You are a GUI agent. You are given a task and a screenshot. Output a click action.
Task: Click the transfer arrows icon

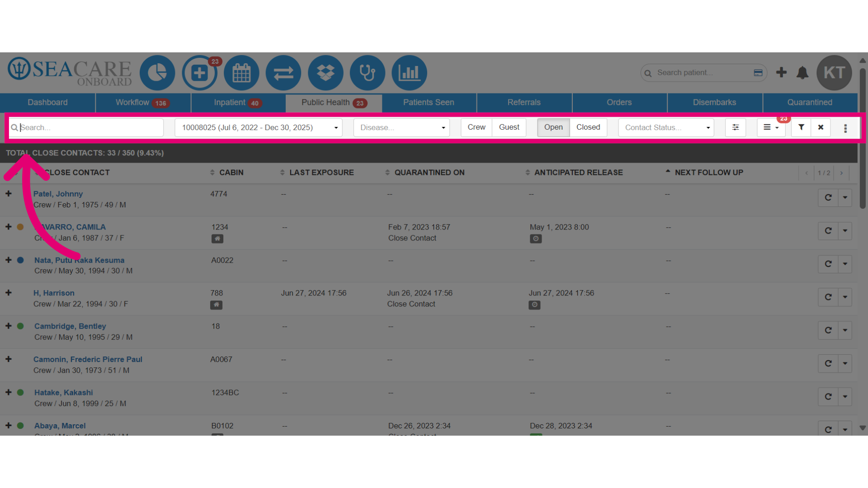click(283, 73)
